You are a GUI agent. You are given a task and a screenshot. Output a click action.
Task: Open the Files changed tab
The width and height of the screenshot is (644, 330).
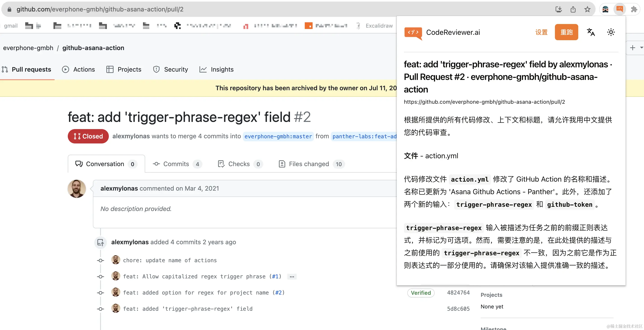coord(311,164)
